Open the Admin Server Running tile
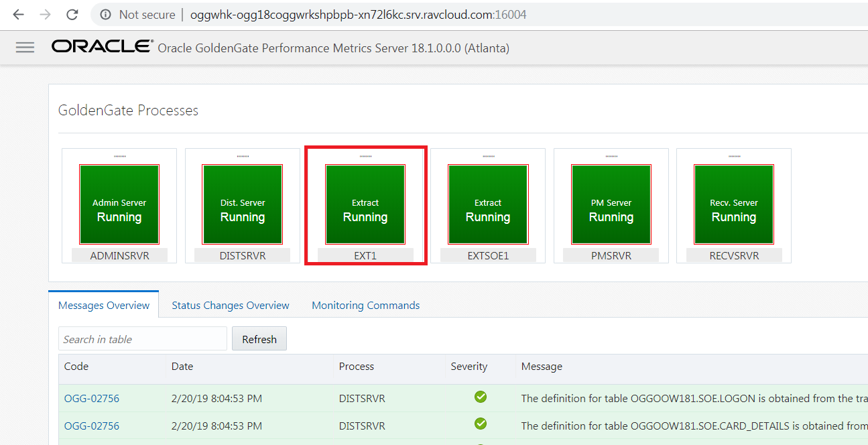This screenshot has height=445, width=868. tap(119, 205)
